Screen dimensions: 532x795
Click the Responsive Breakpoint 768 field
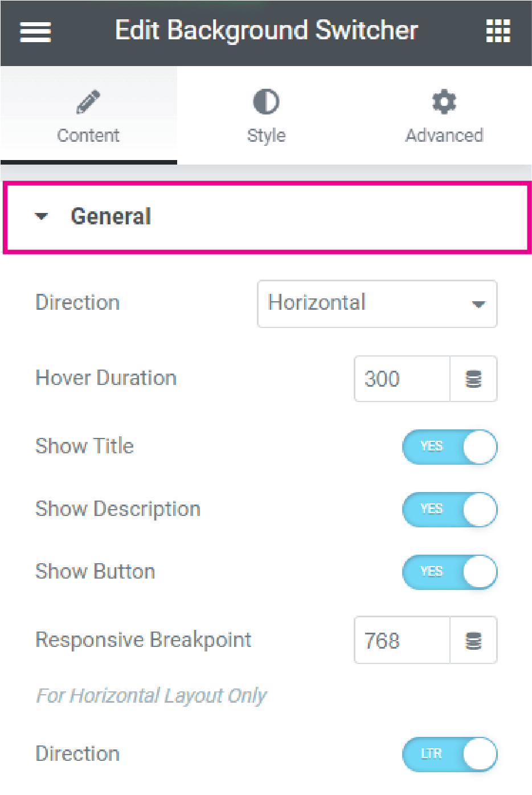coord(402,641)
